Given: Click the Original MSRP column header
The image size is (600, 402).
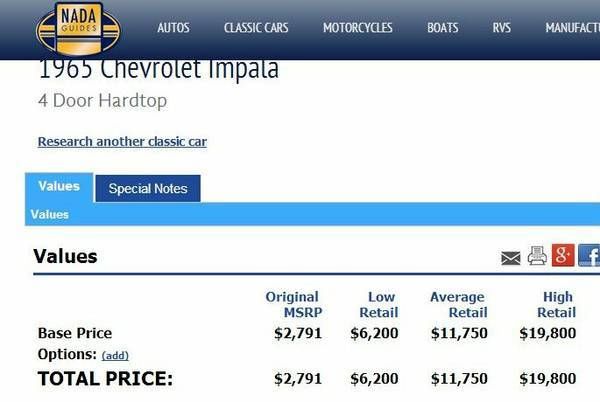Looking at the screenshot, I should 292,304.
